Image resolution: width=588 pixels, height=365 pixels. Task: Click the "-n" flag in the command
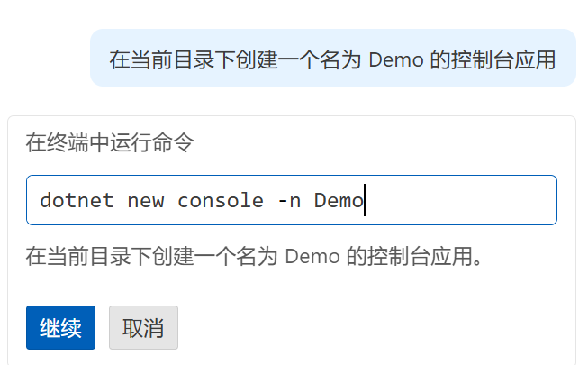(289, 200)
